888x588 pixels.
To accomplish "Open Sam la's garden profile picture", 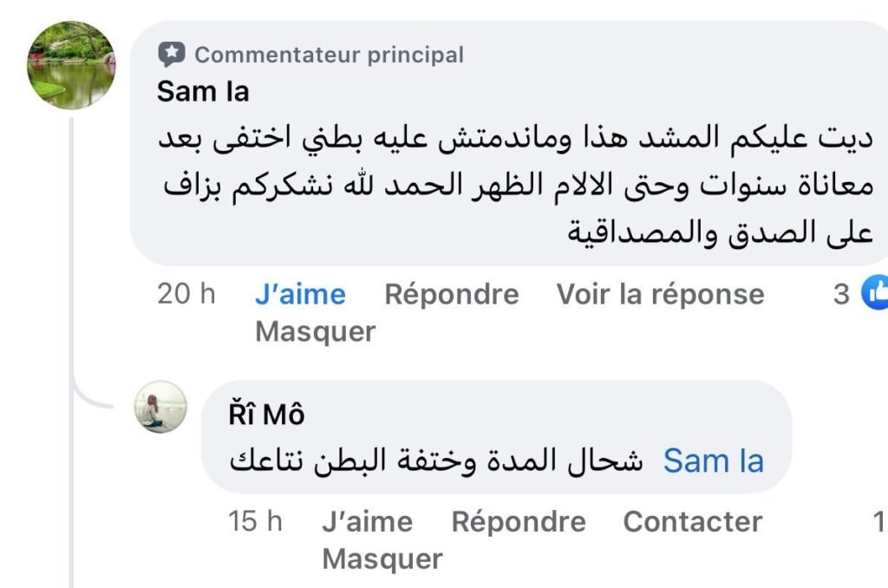I will click(71, 65).
